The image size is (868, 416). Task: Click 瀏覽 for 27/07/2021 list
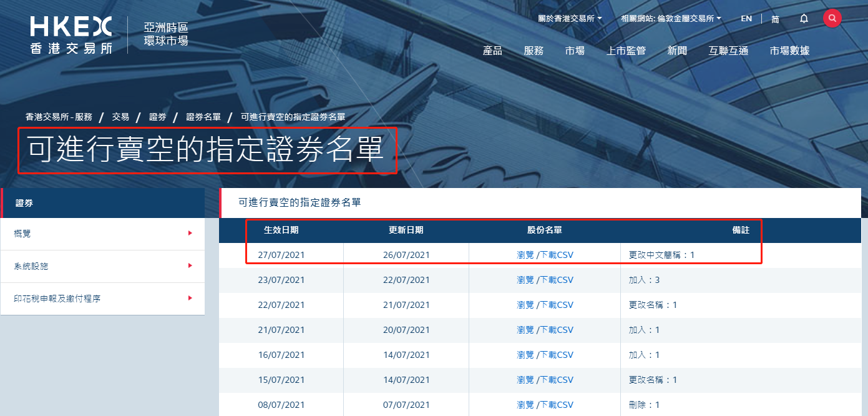click(x=525, y=255)
